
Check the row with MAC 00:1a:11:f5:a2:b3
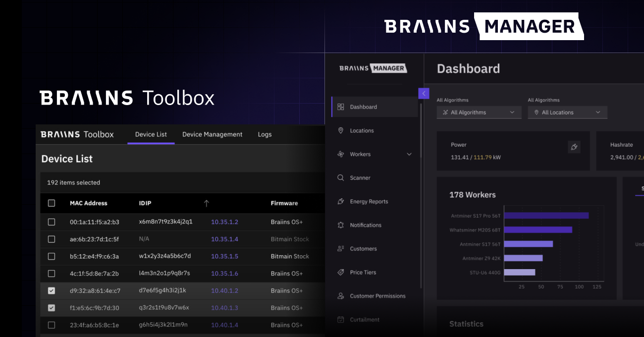coord(52,222)
